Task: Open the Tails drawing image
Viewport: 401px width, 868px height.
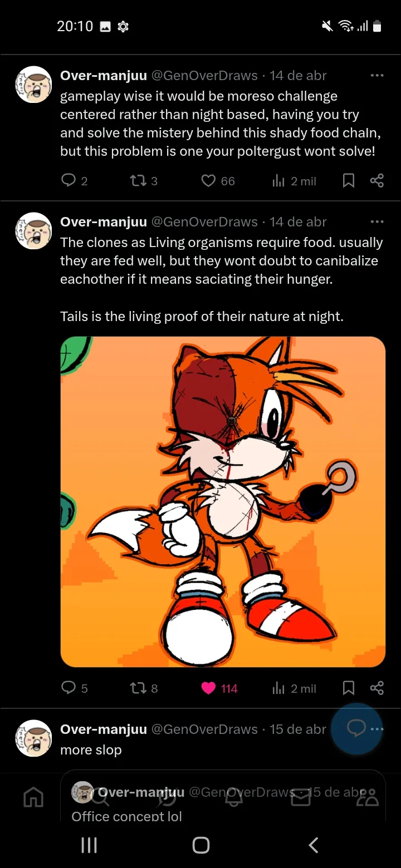Action: [223, 502]
